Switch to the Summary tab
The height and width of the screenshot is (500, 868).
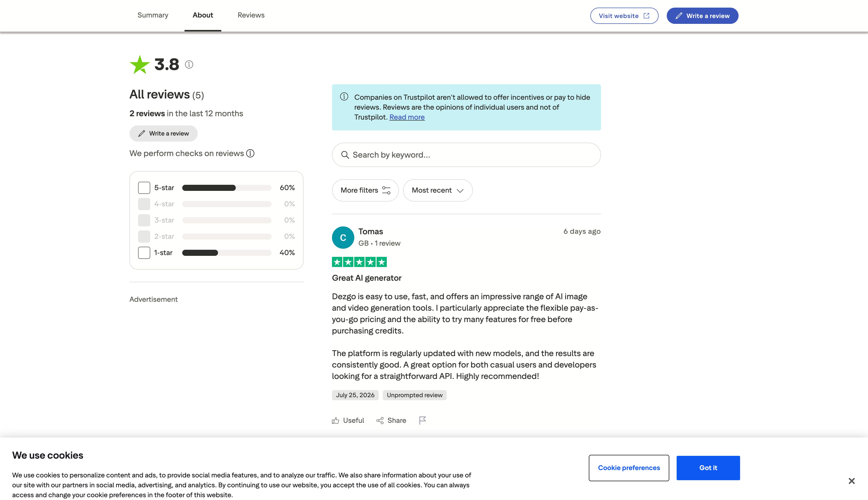point(153,15)
